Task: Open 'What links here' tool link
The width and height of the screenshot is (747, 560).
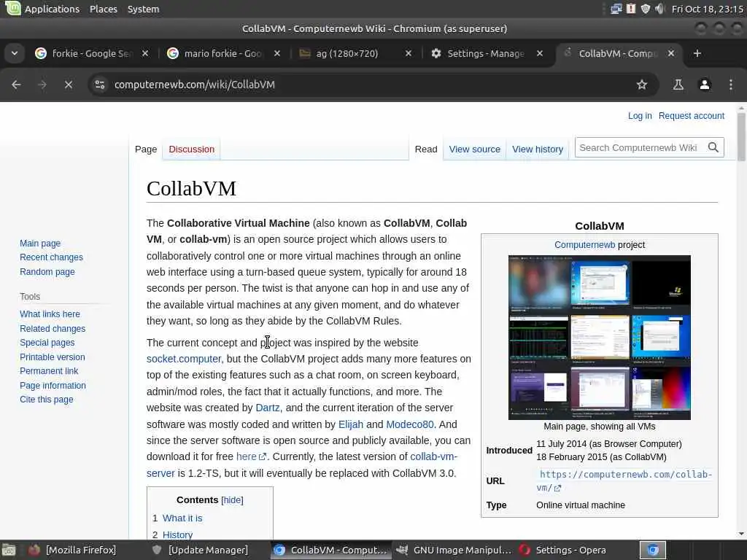Action: 50,314
